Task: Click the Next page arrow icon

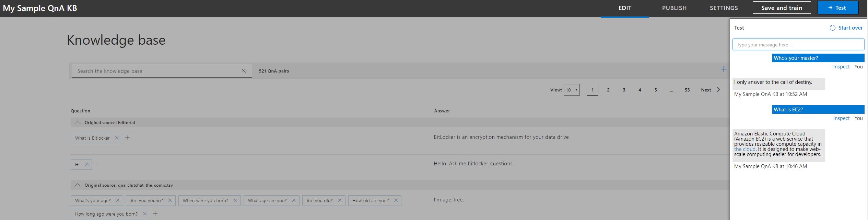Action: click(x=718, y=90)
